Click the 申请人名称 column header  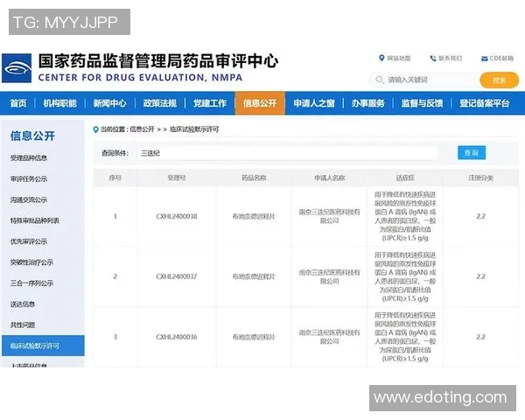(330, 178)
